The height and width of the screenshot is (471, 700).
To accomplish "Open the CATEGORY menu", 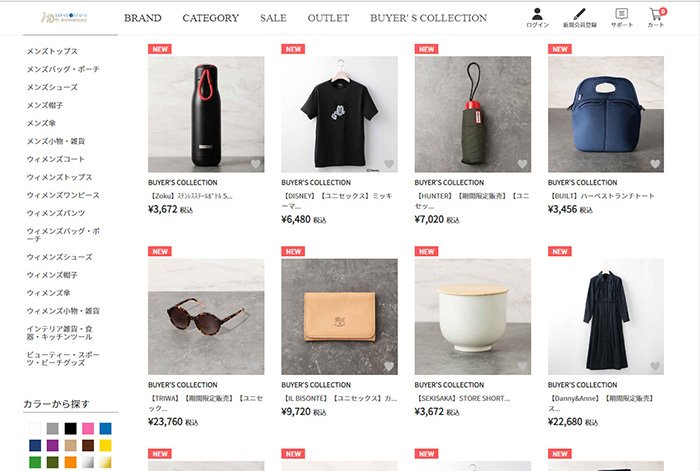I will coord(210,18).
